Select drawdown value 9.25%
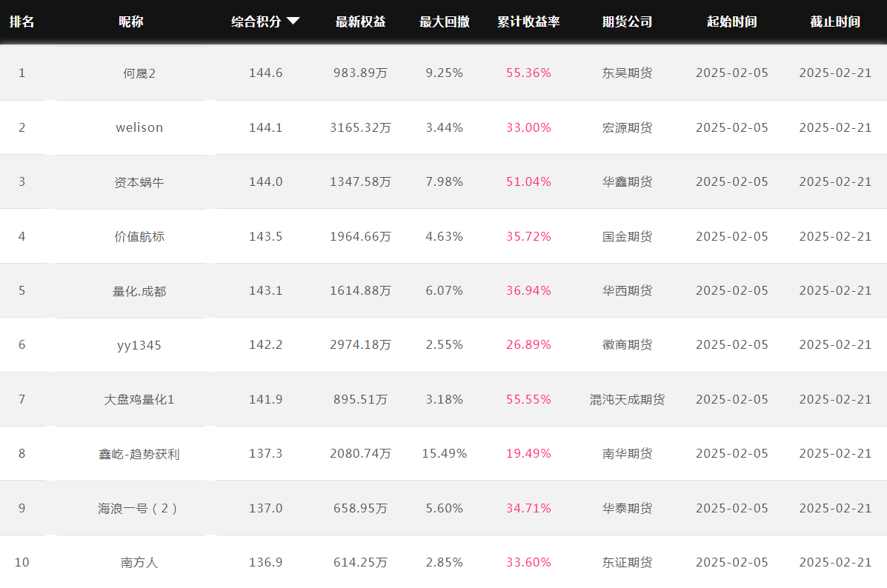 pyautogui.click(x=445, y=73)
